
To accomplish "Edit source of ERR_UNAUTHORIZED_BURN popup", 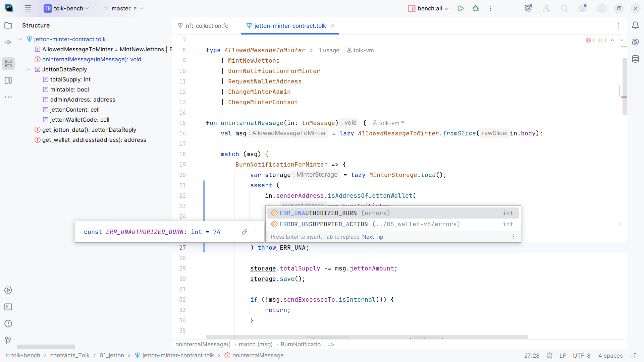I will [245, 232].
